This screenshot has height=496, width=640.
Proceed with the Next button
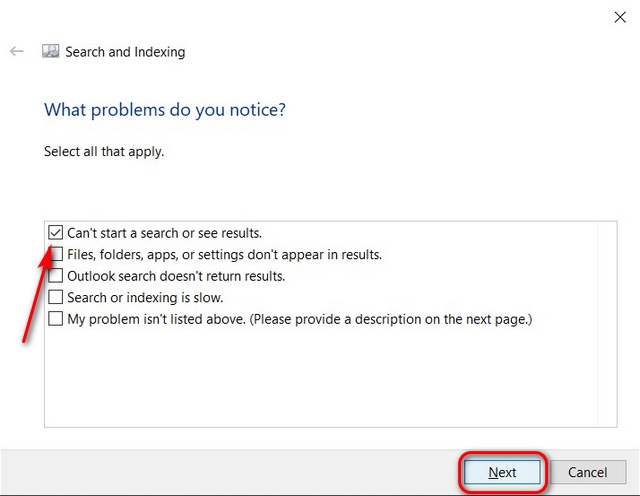502,472
